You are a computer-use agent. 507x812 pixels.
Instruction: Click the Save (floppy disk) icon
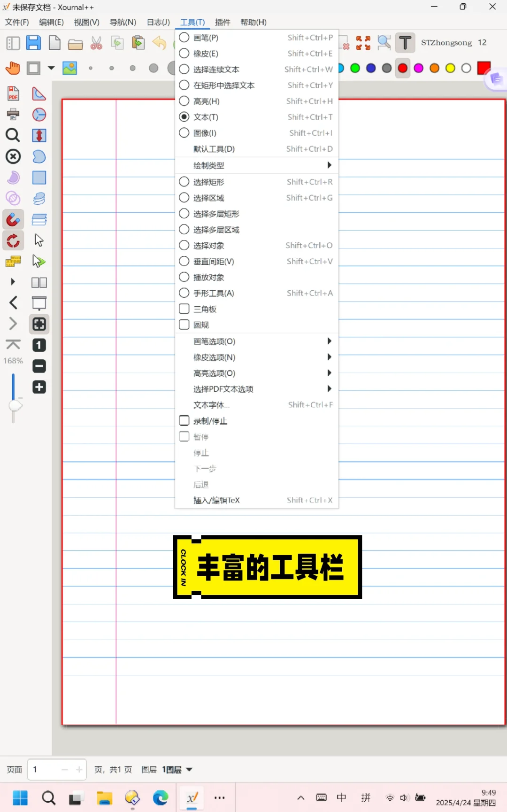point(33,43)
